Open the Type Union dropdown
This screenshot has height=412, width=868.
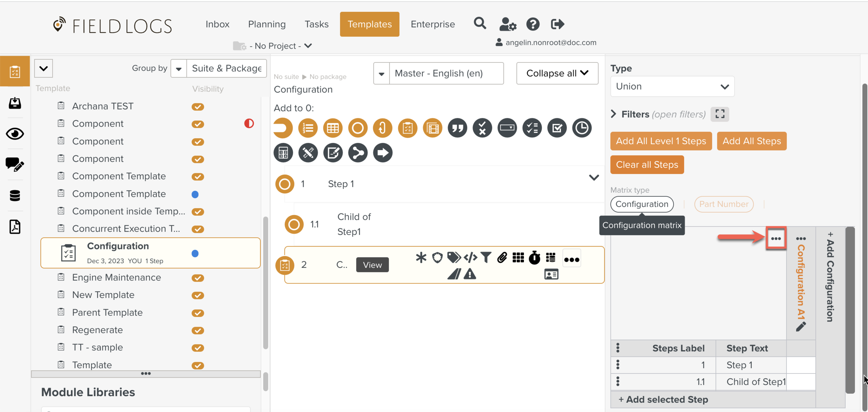[672, 86]
